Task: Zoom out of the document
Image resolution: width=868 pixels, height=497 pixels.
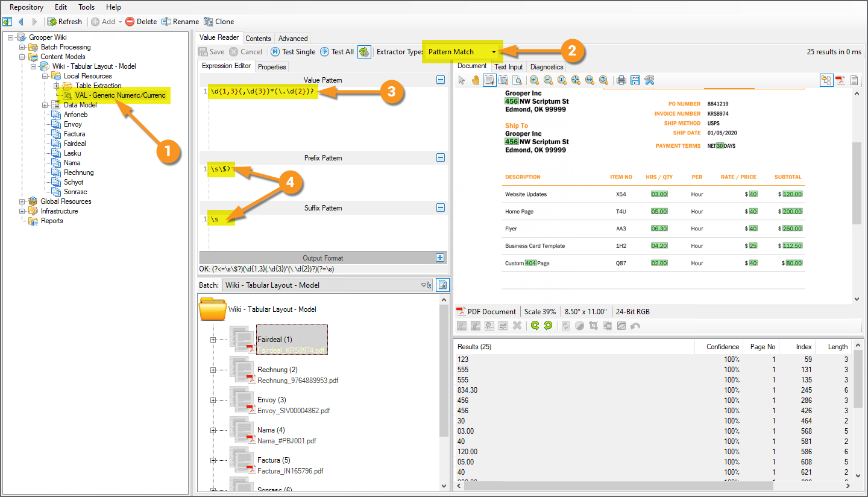Action: [x=548, y=80]
